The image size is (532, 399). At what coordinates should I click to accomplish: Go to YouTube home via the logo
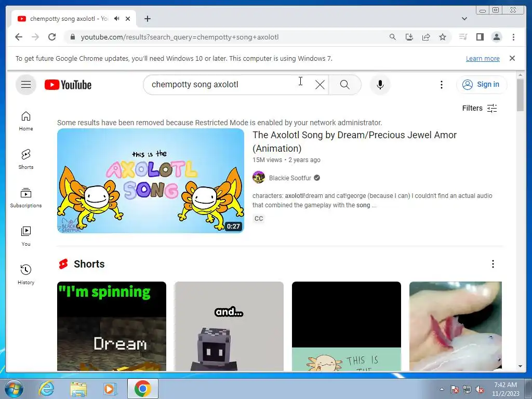pos(68,85)
